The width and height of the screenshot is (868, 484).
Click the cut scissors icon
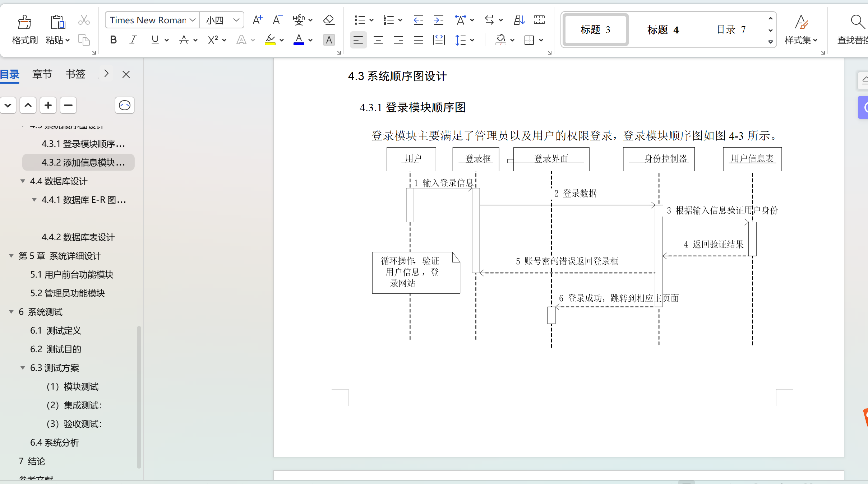(84, 20)
